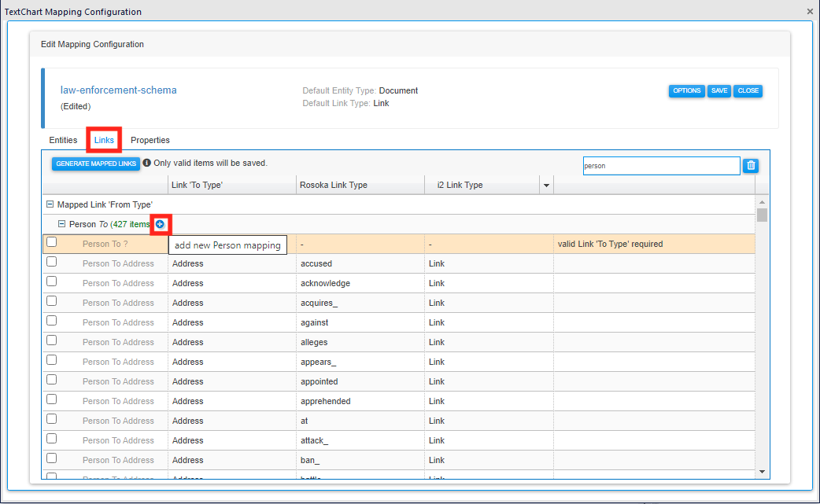Select the checkbox for the apprehended row
The image size is (820, 504).
52,400
